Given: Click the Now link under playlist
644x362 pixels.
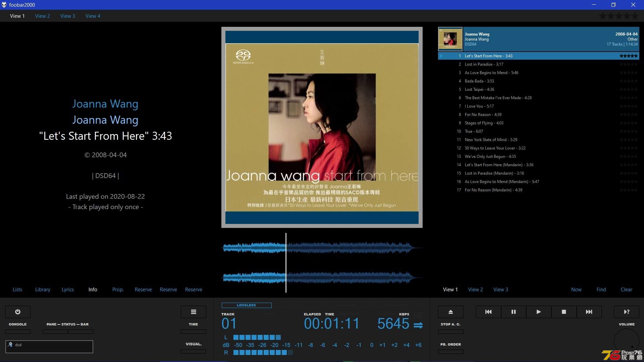Looking at the screenshot, I should tap(576, 289).
